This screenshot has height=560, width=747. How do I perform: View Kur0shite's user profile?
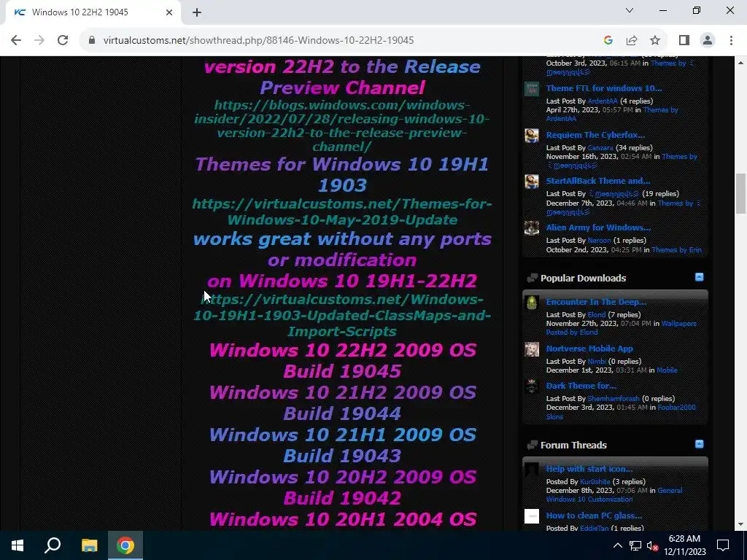pyautogui.click(x=595, y=482)
